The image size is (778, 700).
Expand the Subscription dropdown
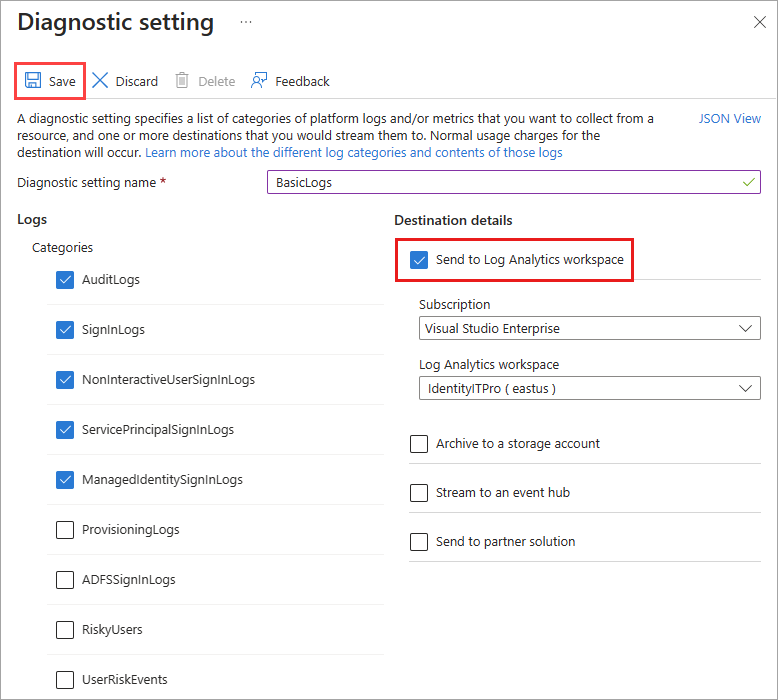[x=589, y=328]
